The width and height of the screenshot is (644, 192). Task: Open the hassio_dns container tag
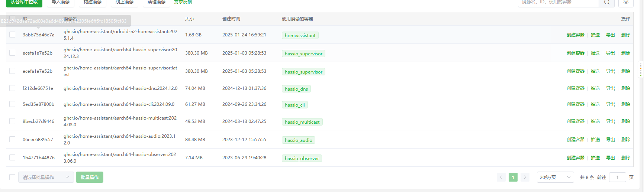[x=296, y=89]
